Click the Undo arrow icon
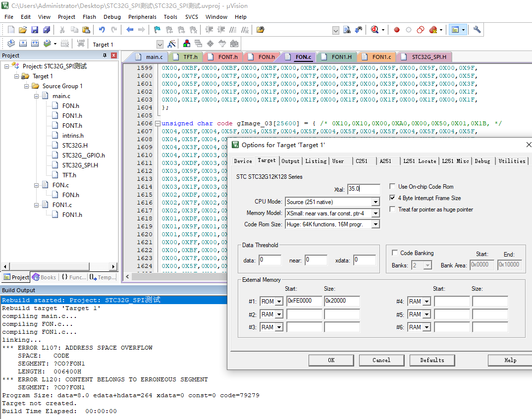The image size is (532, 419). pyautogui.click(x=102, y=30)
